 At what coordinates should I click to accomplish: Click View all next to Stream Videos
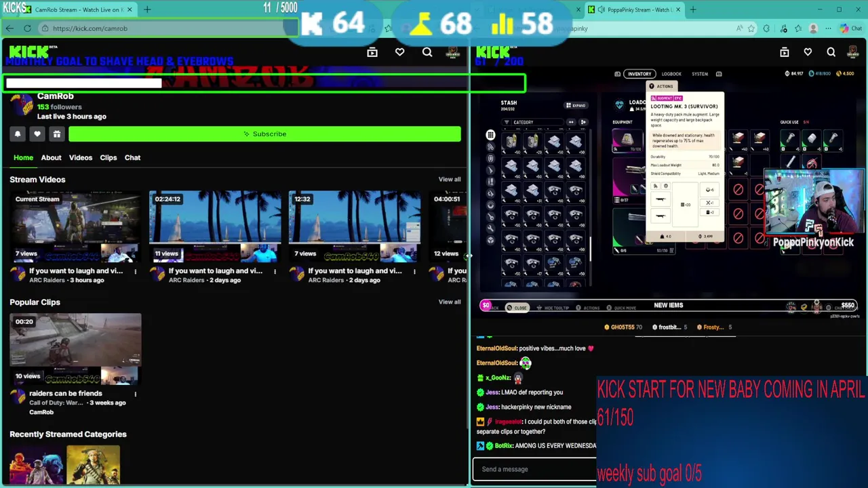coord(449,180)
